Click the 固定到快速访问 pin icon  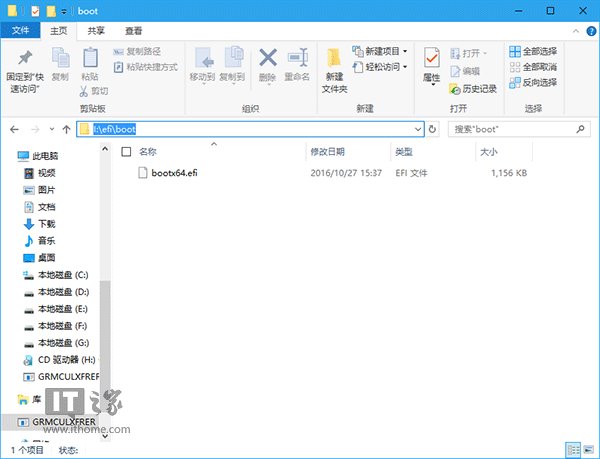pyautogui.click(x=25, y=60)
